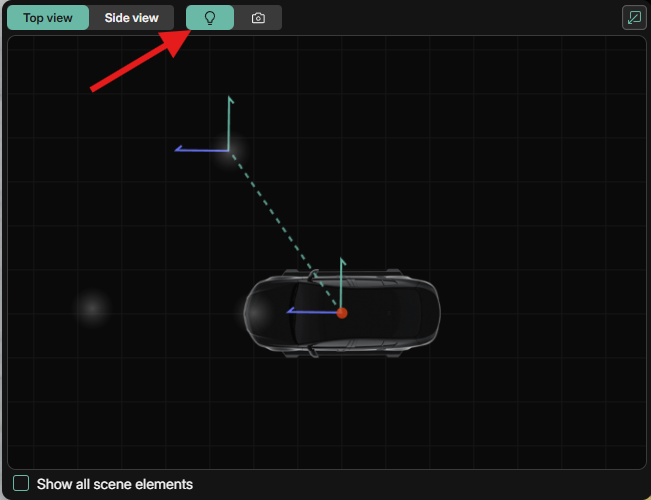This screenshot has height=500, width=651.
Task: Switch to the Side view tab
Action: [131, 18]
